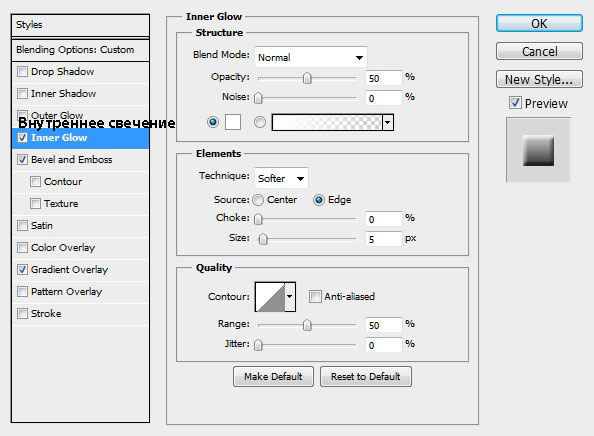The width and height of the screenshot is (594, 436).
Task: Tick the Contour sub-option checkbox
Action: (x=35, y=181)
